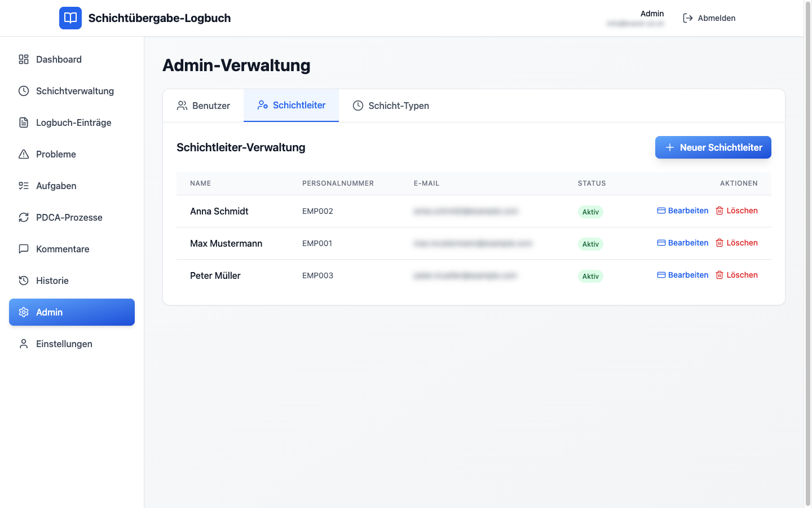The image size is (812, 508).
Task: Add a Neuer Schichtleiter
Action: tap(713, 147)
